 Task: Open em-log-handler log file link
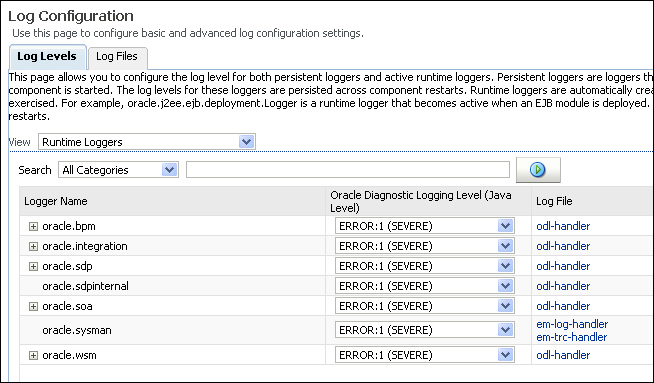tap(572, 324)
